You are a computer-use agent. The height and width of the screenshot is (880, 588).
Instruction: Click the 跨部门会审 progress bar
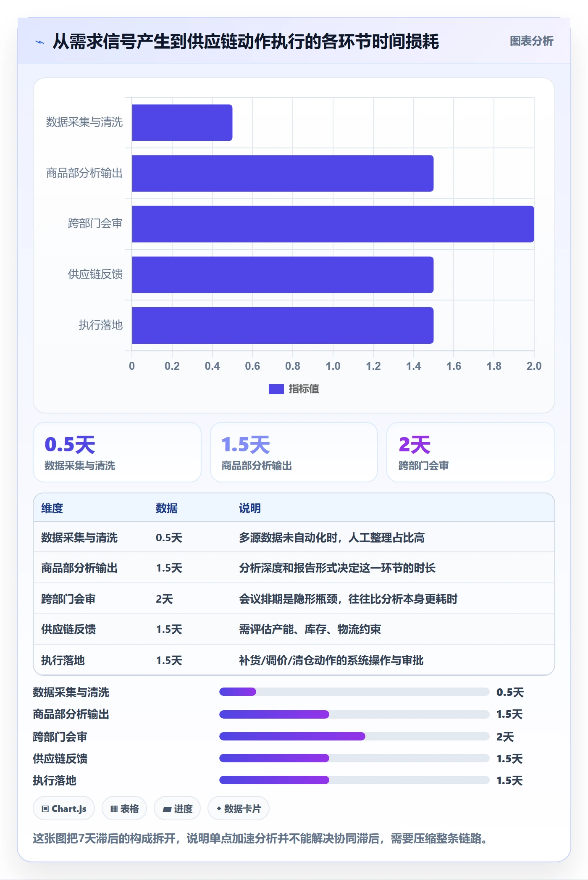click(x=354, y=736)
